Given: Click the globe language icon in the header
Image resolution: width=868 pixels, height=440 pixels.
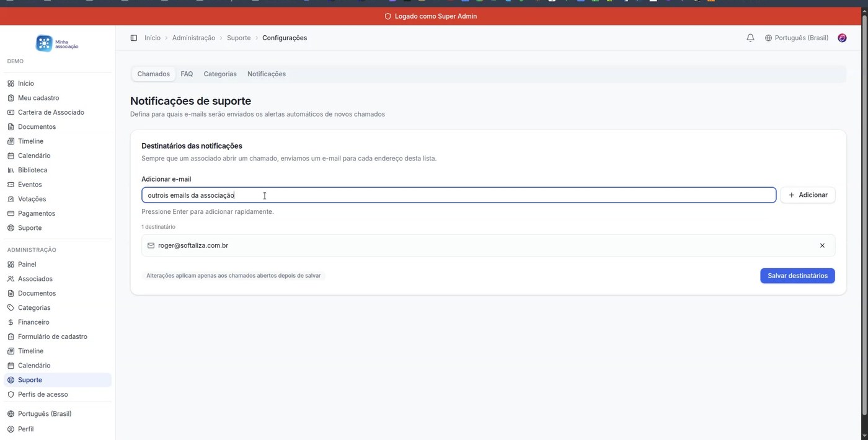Looking at the screenshot, I should 768,38.
